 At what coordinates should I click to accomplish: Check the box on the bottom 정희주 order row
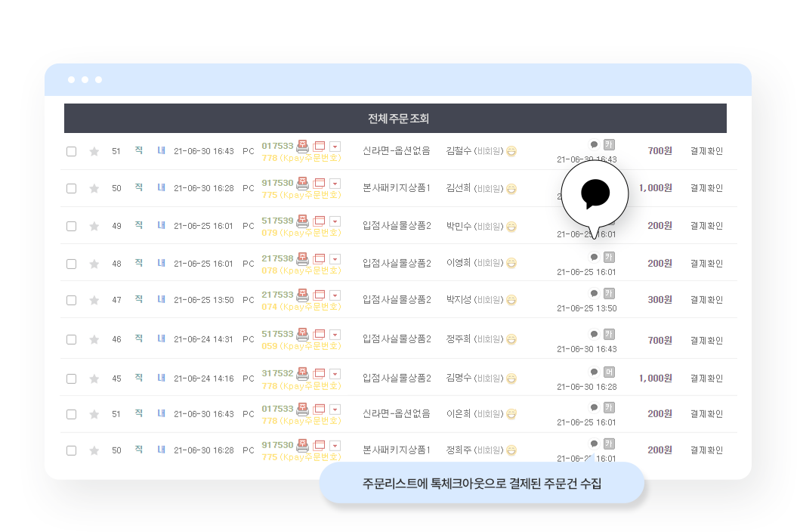[x=71, y=450]
